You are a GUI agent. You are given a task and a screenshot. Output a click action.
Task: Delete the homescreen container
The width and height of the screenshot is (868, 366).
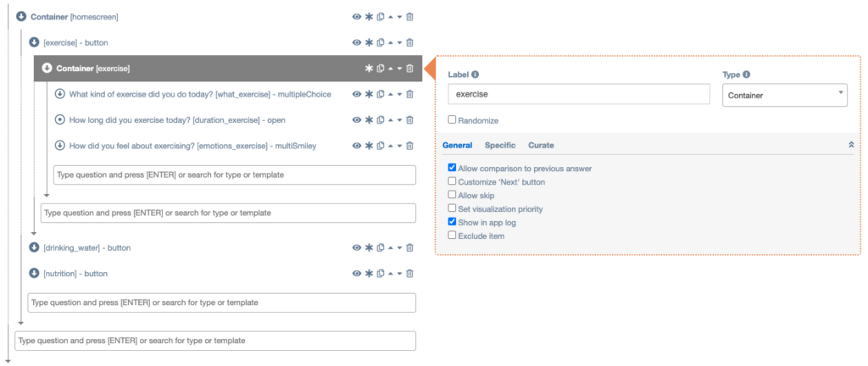pos(410,17)
